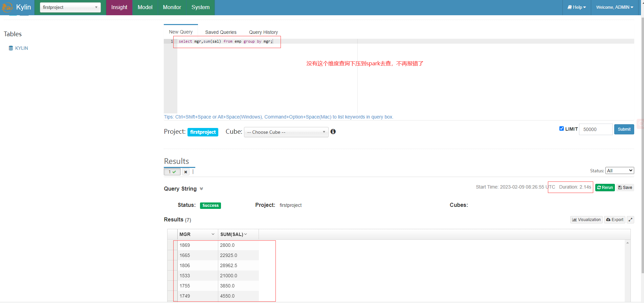
Task: Click the SUM(SAL) column header
Action: (238, 234)
